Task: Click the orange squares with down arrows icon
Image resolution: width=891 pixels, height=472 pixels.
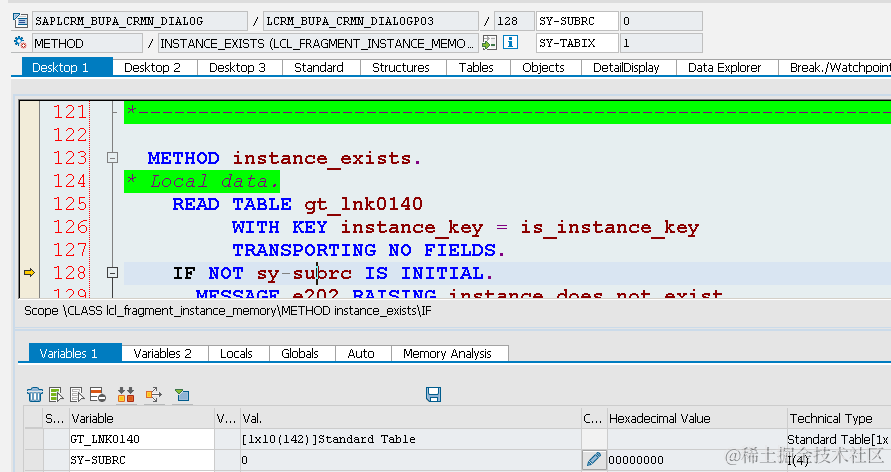Action: click(x=126, y=394)
